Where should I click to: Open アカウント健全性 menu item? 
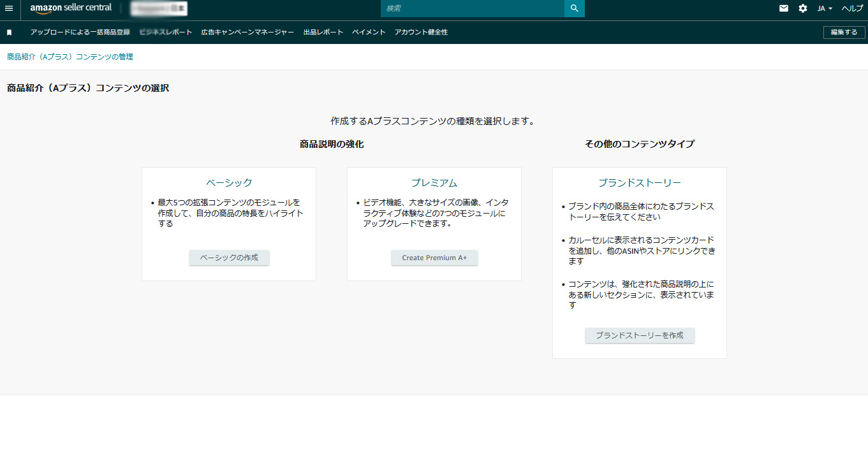coord(421,32)
